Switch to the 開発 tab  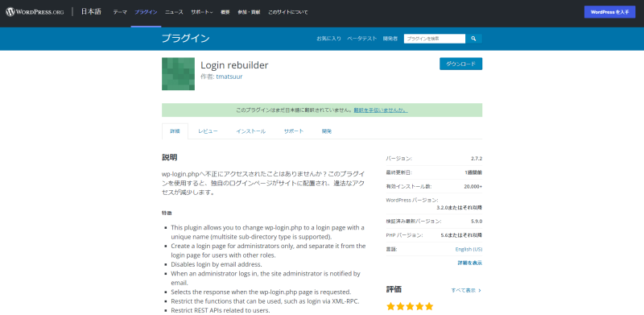[x=327, y=131]
